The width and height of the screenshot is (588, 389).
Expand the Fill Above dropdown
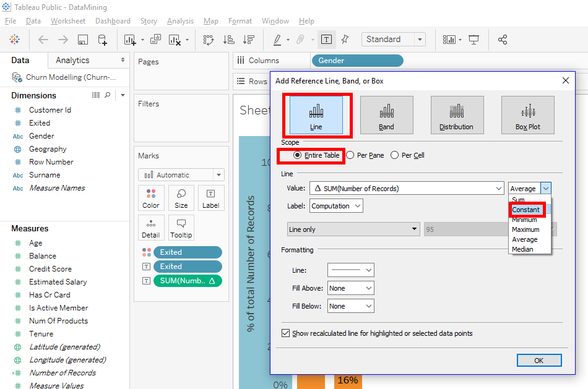pos(350,288)
